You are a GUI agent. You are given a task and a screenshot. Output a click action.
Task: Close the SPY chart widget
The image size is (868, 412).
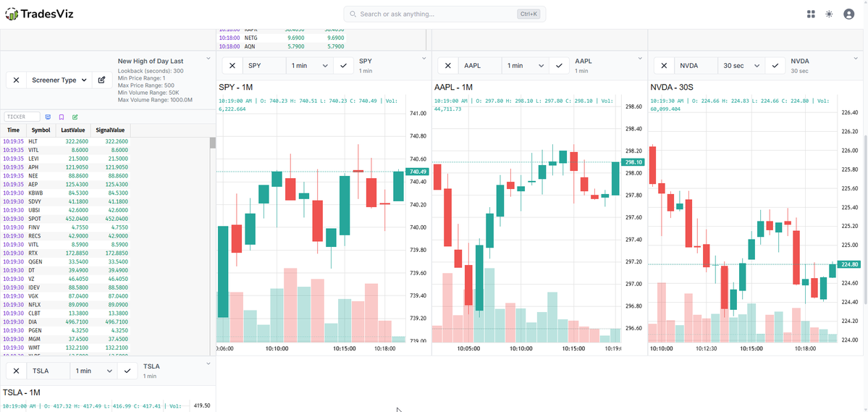pos(232,65)
